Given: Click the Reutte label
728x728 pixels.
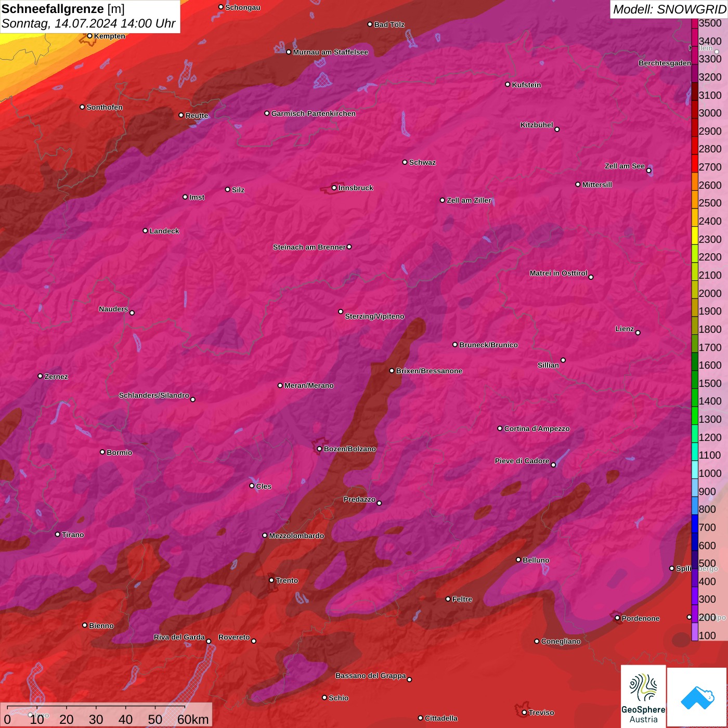Looking at the screenshot, I should pos(197,115).
